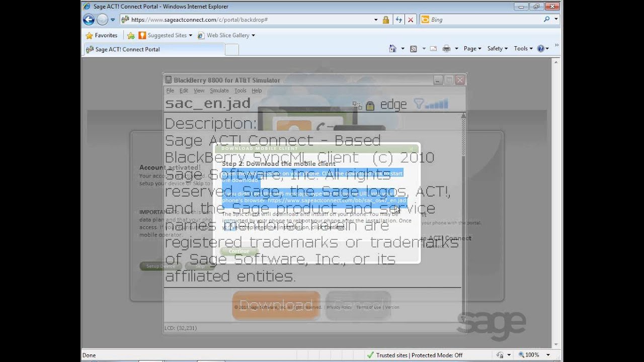This screenshot has width=644, height=362.
Task: Click the 100% zoom level button
Action: (529, 355)
